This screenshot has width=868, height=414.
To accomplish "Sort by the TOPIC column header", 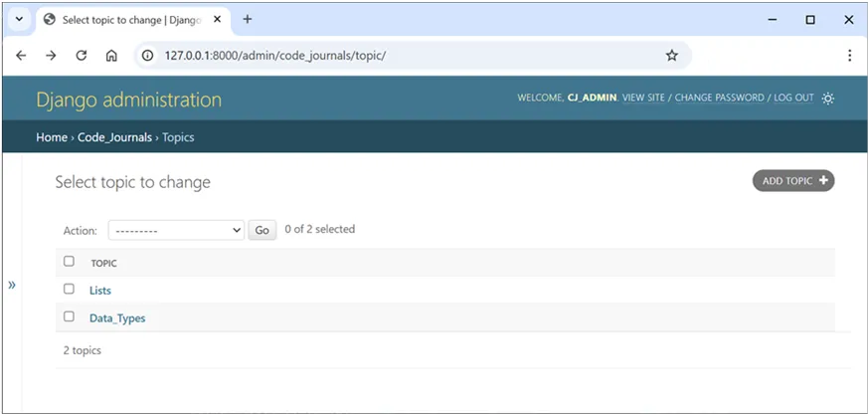I will click(104, 264).
